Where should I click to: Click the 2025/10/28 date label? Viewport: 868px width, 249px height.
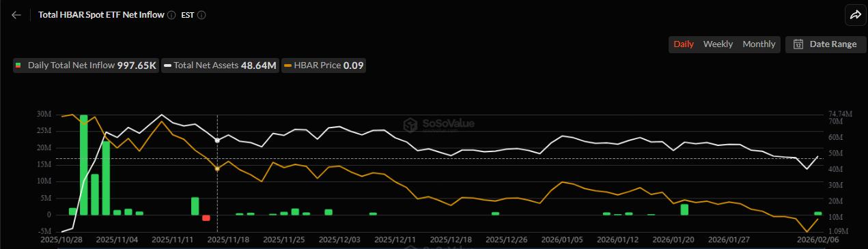click(x=61, y=239)
